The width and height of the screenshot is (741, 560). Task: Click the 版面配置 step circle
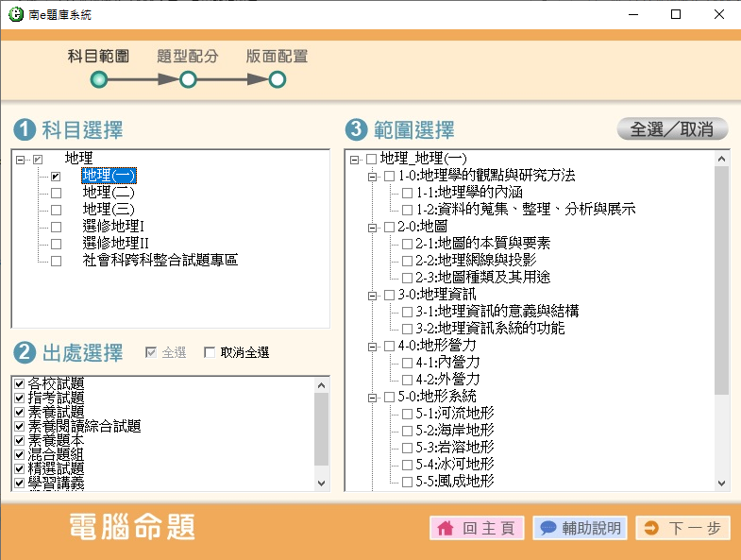(277, 80)
